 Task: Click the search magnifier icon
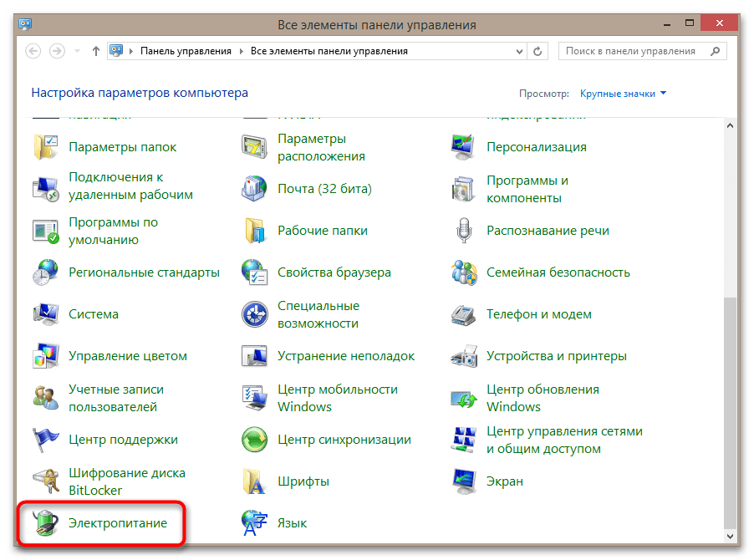715,51
